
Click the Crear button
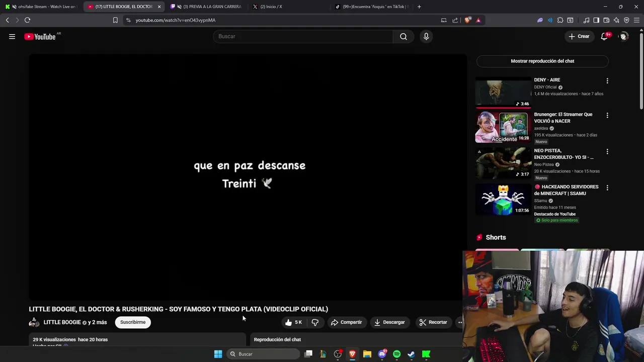579,36
